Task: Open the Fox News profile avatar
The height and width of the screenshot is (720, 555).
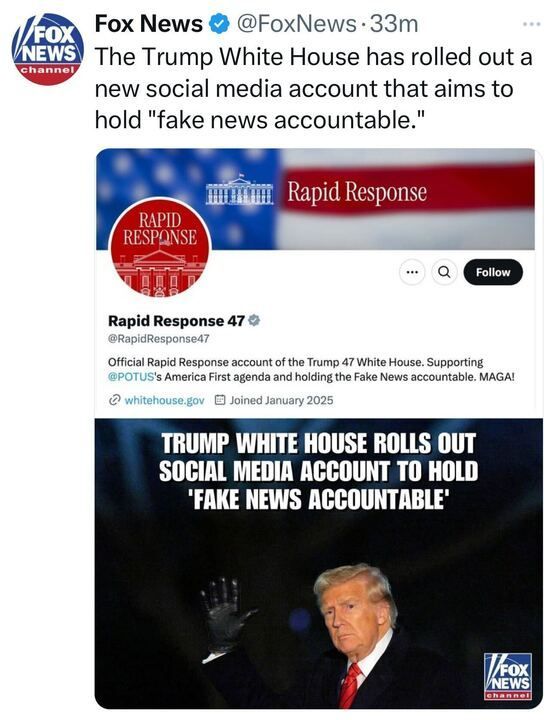Action: pos(47,49)
